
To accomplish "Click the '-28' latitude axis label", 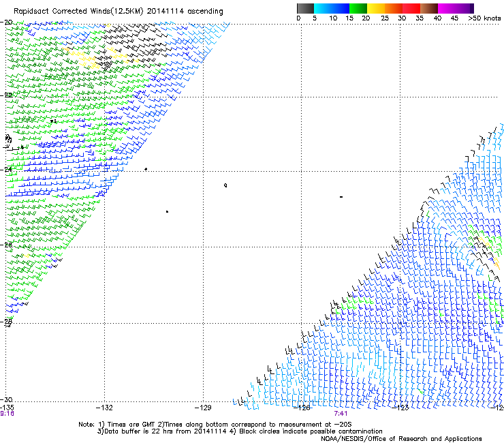I will 6,321.
